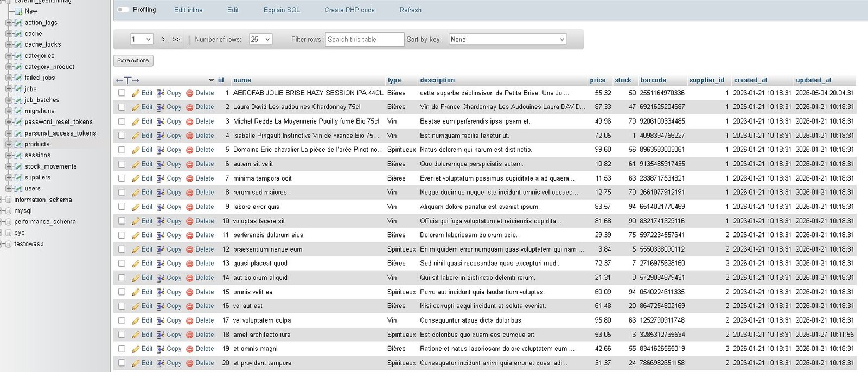Click the pencil Edit icon for row id 1

(x=136, y=93)
